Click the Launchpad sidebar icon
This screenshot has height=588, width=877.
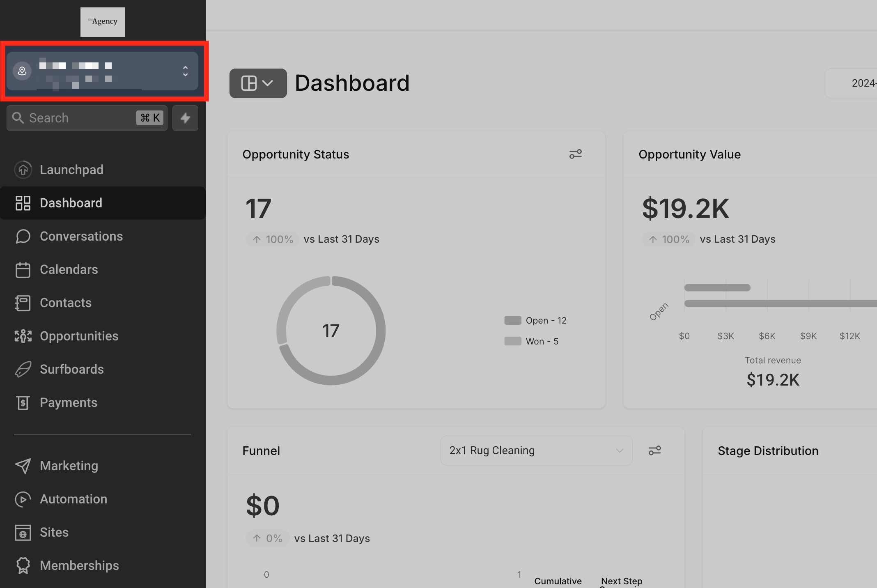[23, 170]
